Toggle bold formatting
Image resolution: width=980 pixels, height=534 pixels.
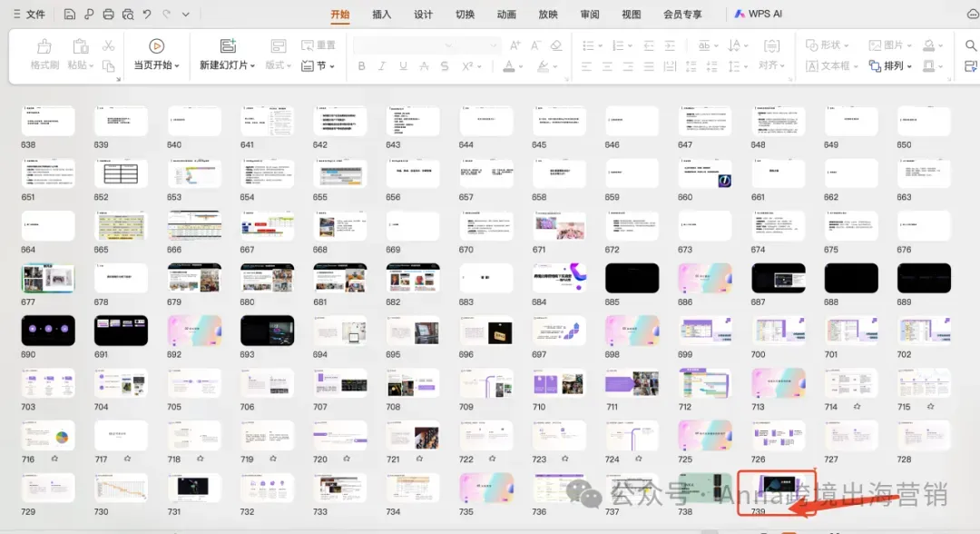click(362, 65)
